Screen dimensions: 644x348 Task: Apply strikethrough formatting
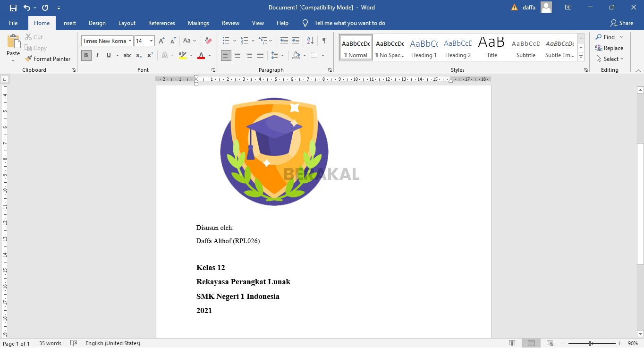pos(127,55)
